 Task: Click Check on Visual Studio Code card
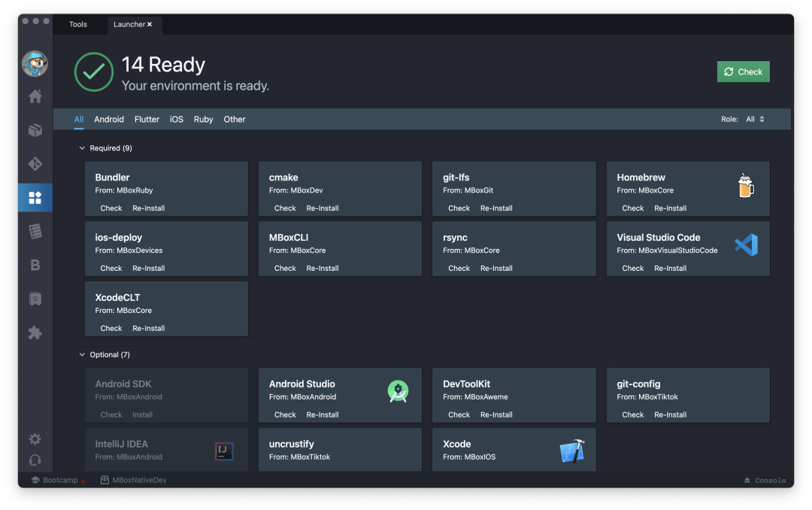coord(633,268)
